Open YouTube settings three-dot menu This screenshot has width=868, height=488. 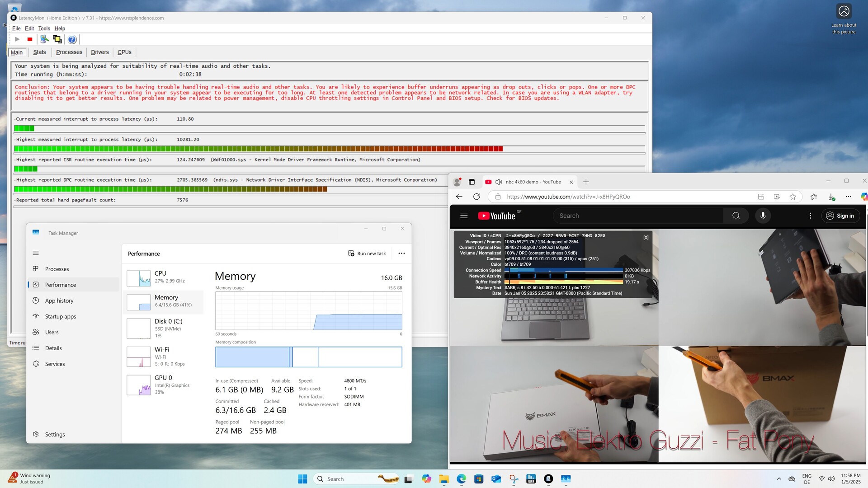point(810,216)
